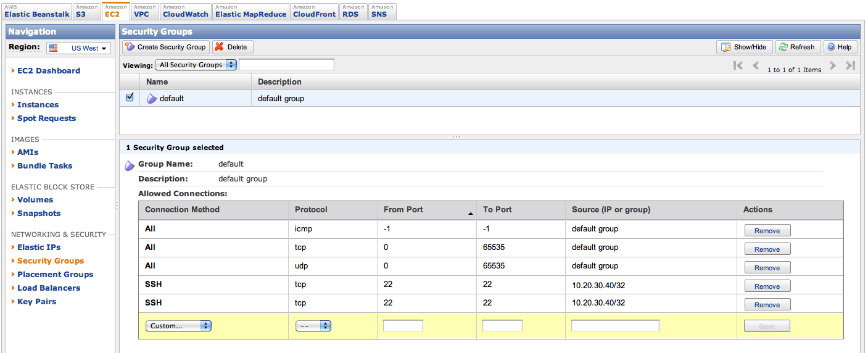Open Placement Groups
This screenshot has width=868, height=353.
click(55, 275)
